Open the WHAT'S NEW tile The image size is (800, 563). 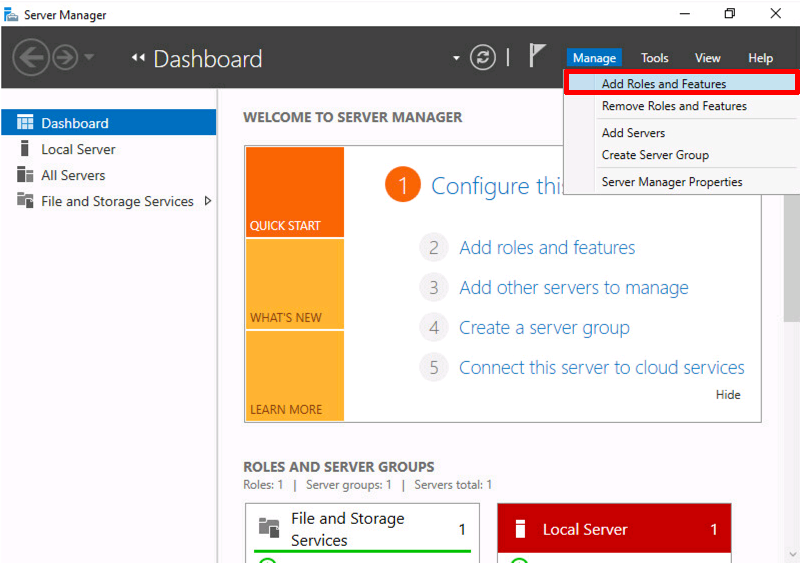(295, 284)
